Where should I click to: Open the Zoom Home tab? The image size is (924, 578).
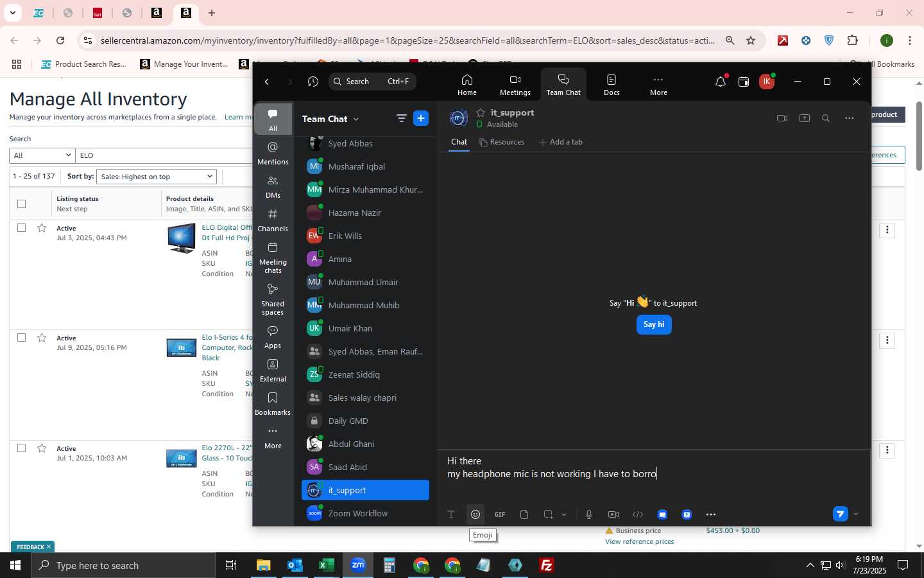coord(467,84)
